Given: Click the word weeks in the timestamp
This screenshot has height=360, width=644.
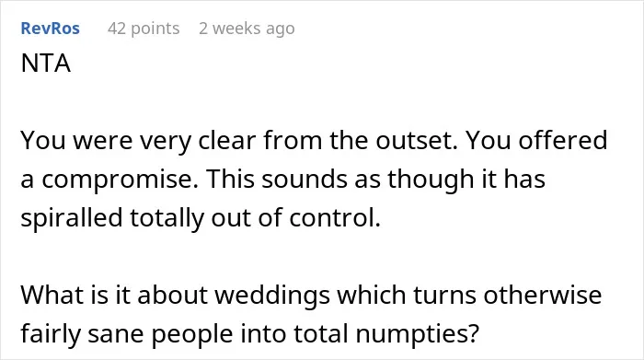Looking at the screenshot, I should click(x=236, y=29).
